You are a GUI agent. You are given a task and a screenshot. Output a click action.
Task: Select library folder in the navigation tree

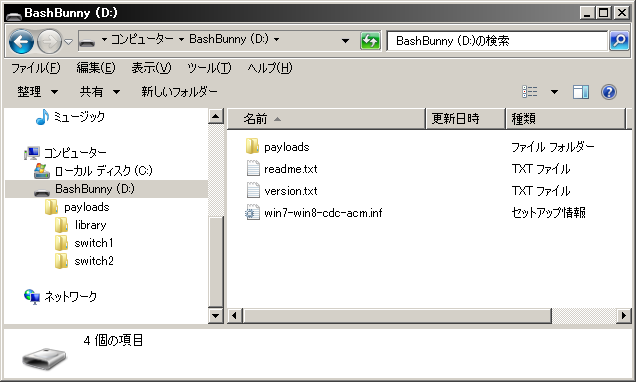click(90, 225)
